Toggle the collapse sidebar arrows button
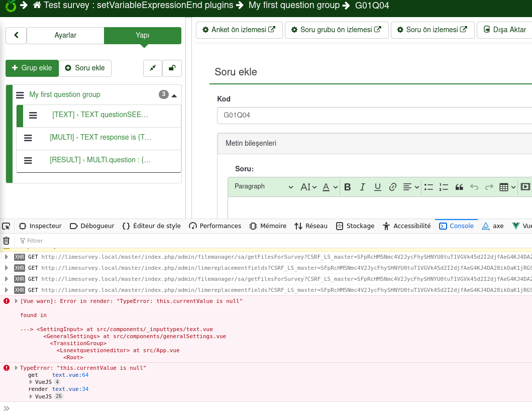 pos(153,68)
